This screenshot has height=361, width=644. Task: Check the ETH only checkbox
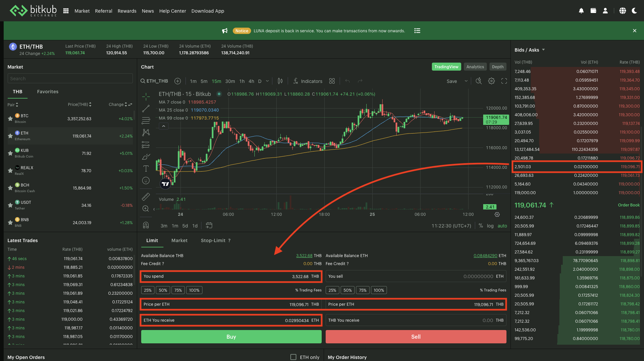point(293,357)
